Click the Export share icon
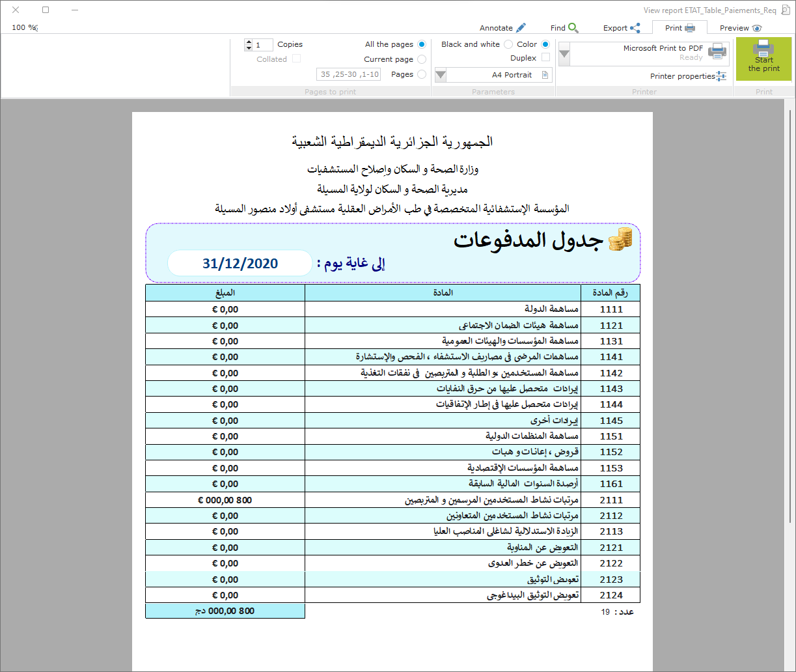The width and height of the screenshot is (796, 672). point(635,28)
